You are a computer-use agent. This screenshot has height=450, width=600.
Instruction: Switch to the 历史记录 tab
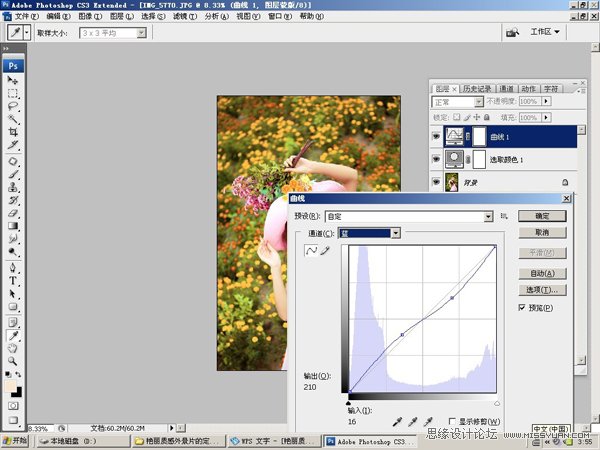pyautogui.click(x=477, y=89)
